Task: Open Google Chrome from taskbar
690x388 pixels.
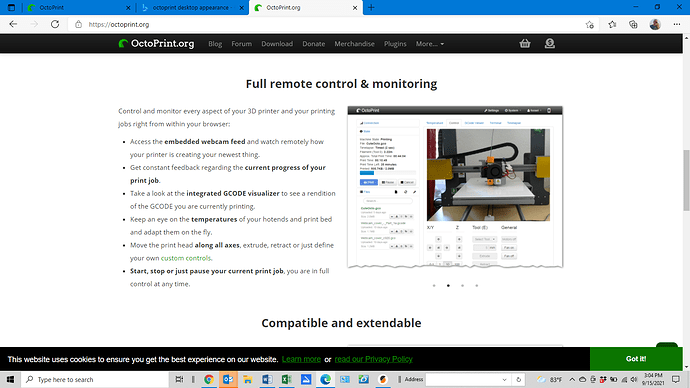Action: [209, 379]
